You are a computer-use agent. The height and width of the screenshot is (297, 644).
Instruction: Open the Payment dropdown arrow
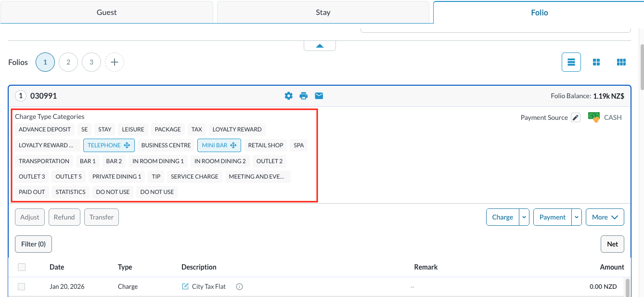pos(577,217)
